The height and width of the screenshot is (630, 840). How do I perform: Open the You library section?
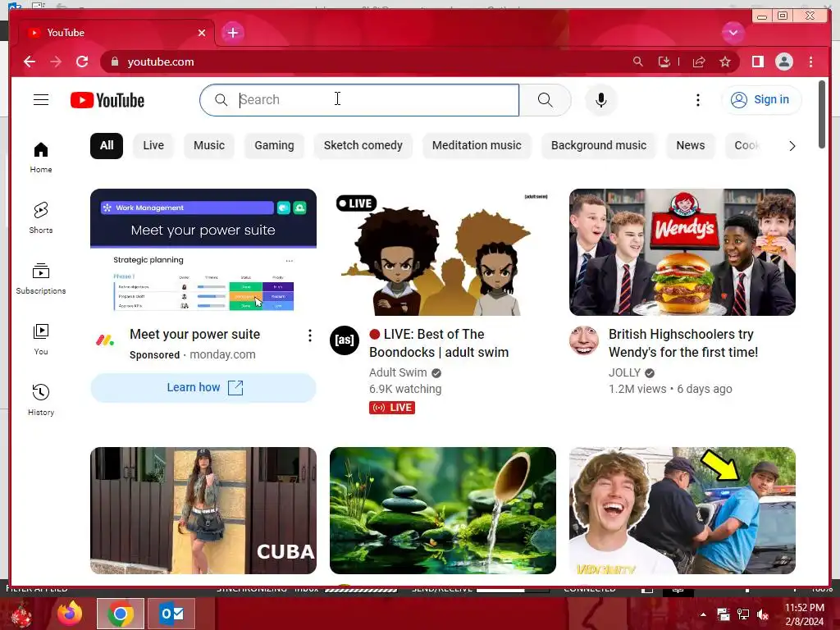[x=41, y=340]
